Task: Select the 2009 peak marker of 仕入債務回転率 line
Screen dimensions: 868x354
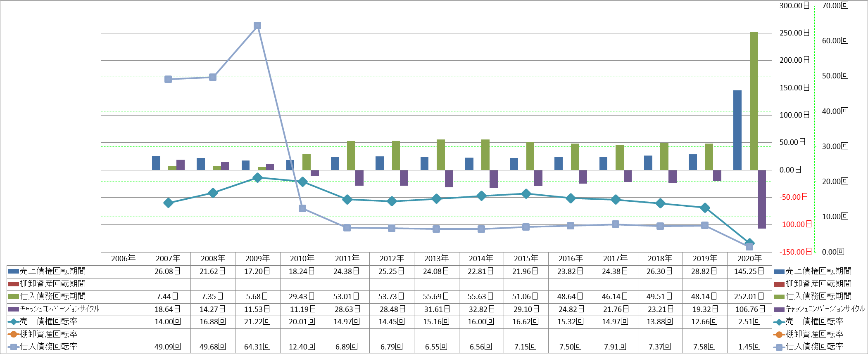Action: [257, 26]
